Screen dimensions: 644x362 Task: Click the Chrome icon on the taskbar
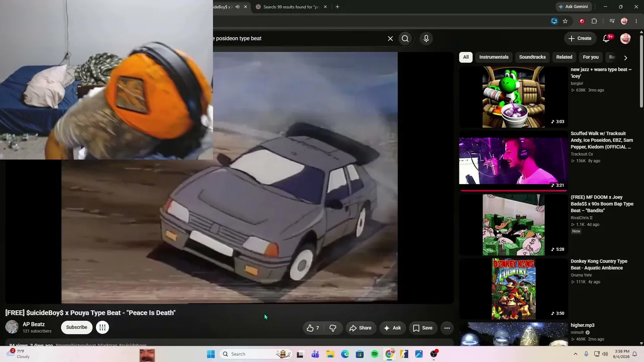389,354
